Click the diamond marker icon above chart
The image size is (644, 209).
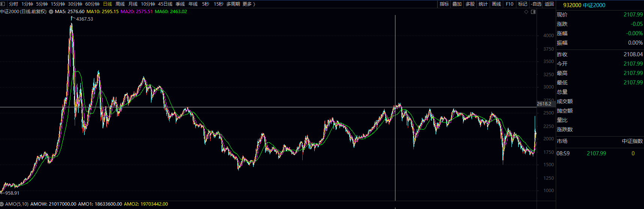526,12
